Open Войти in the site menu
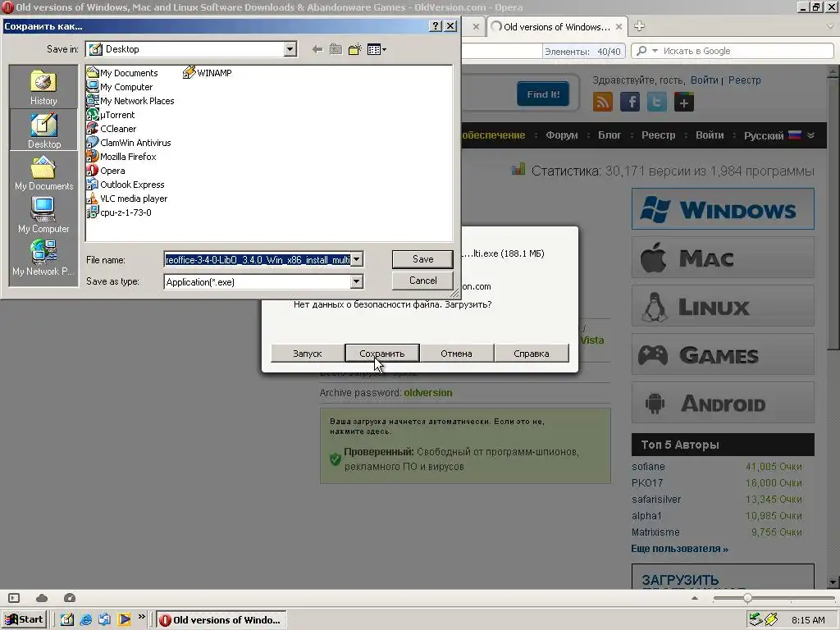This screenshot has height=630, width=840. pos(710,135)
